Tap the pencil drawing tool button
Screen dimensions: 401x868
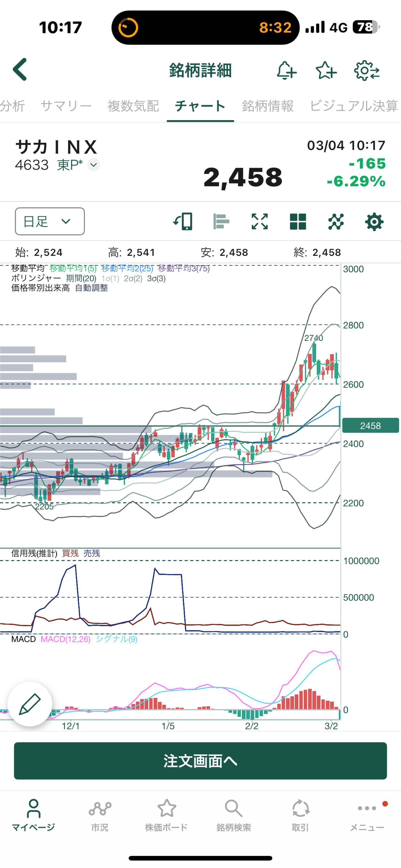click(x=30, y=704)
